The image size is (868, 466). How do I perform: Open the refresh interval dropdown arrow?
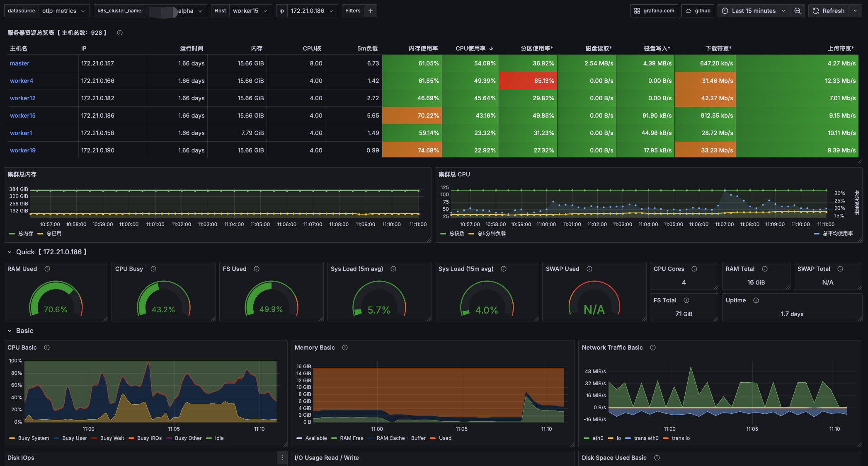pos(855,11)
